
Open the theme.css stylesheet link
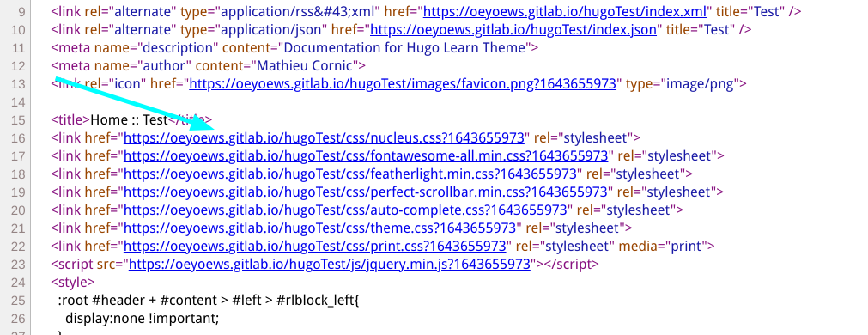click(x=320, y=228)
